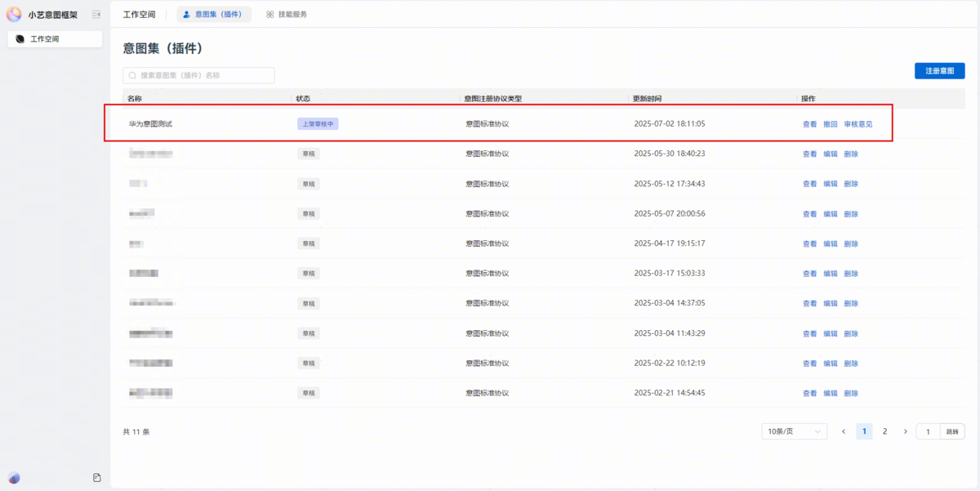The width and height of the screenshot is (980, 491).
Task: Open the document icon at sidebar bottom
Action: (x=97, y=478)
